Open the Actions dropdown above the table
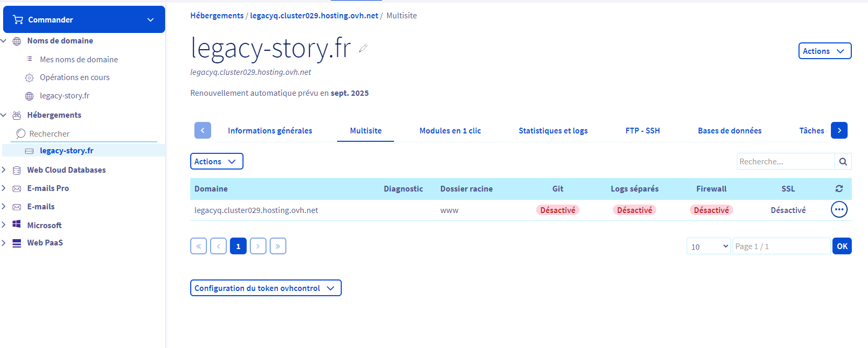 [x=216, y=162]
